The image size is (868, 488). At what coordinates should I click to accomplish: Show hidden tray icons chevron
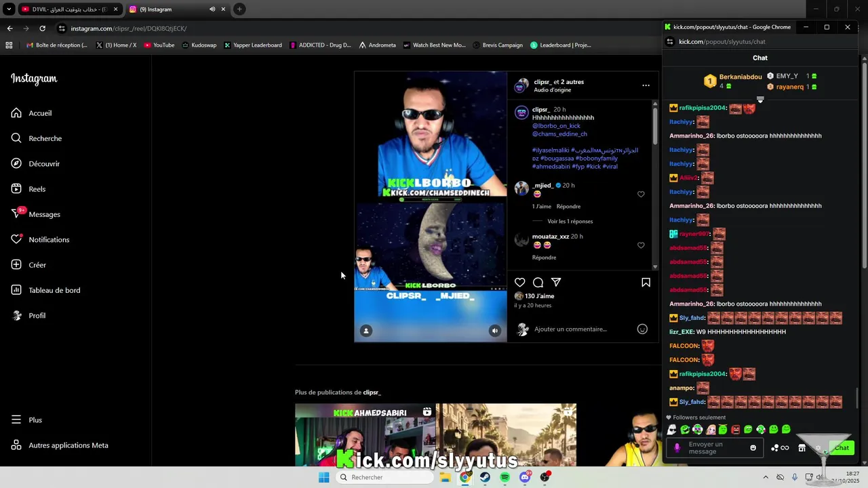click(x=766, y=477)
